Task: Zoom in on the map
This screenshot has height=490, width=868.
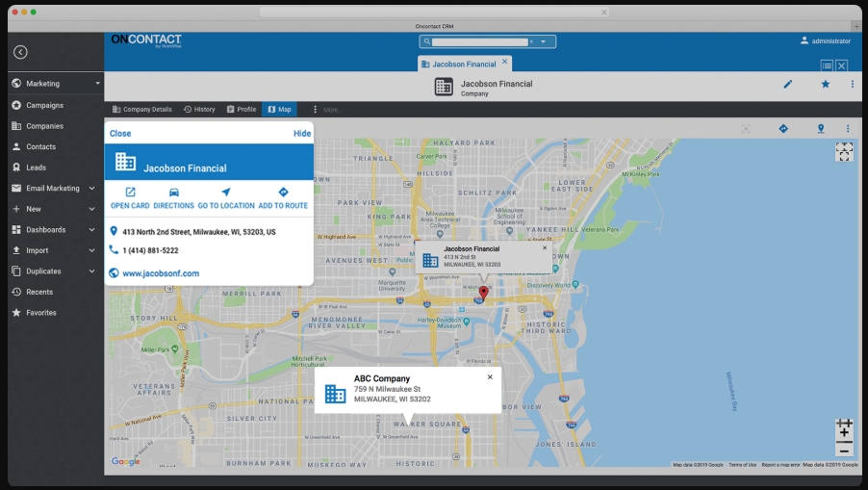Action: [844, 430]
